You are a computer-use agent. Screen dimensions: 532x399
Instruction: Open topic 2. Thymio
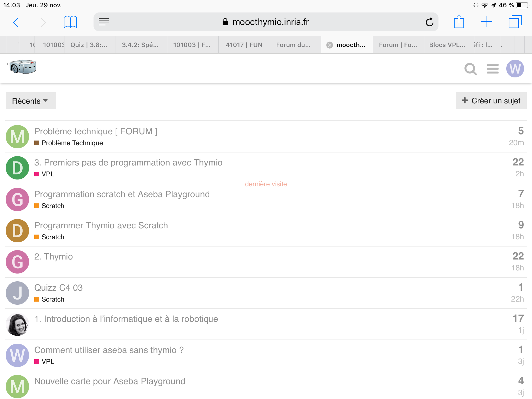54,256
